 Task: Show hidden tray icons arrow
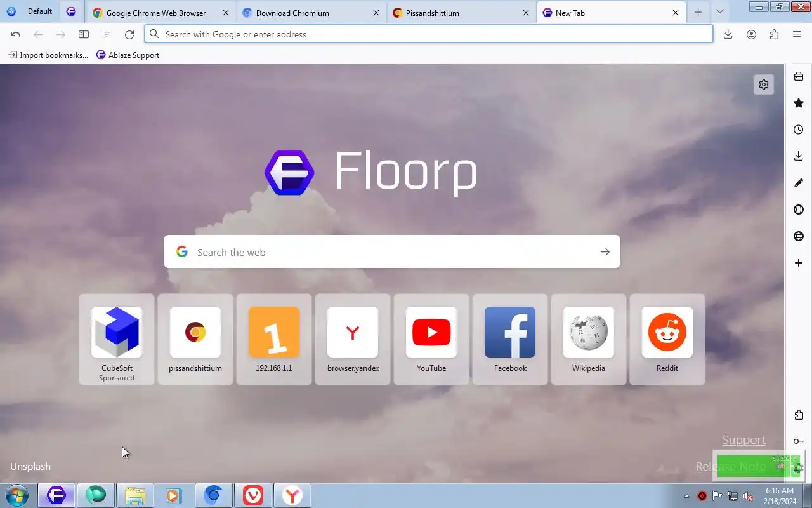686,496
